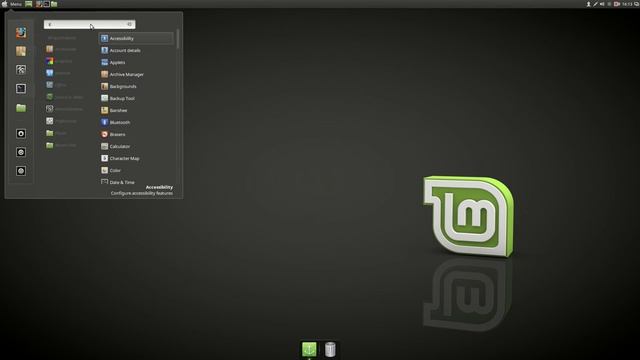
Task: Click the application list scrollbar
Action: pyautogui.click(x=178, y=39)
